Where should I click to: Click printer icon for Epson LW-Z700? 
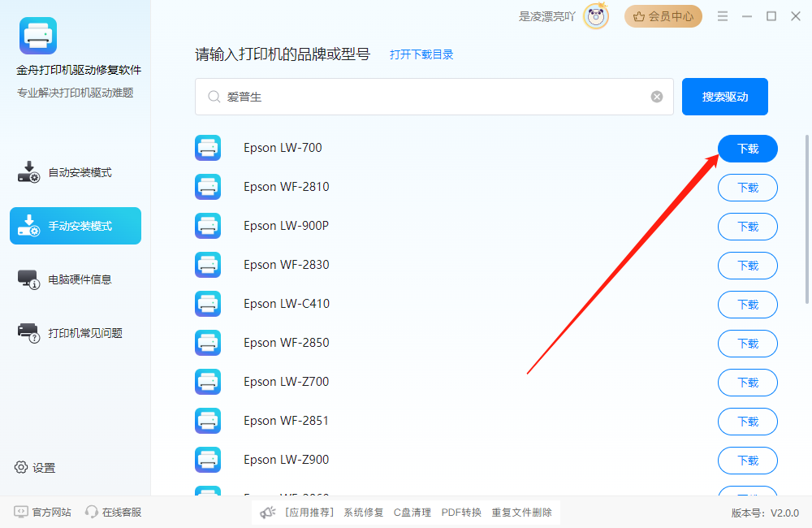(x=208, y=382)
